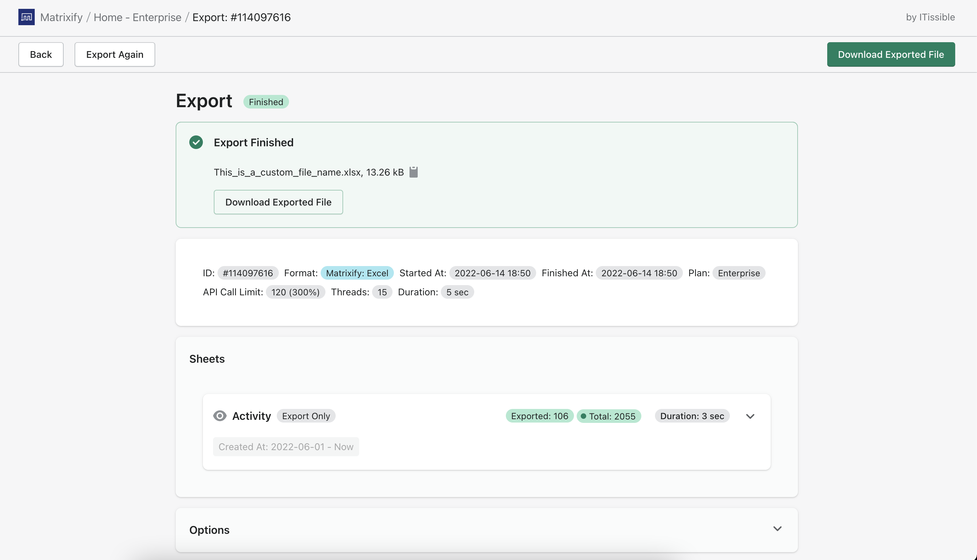Click the Created At date filter field
The image size is (977, 560).
[286, 447]
